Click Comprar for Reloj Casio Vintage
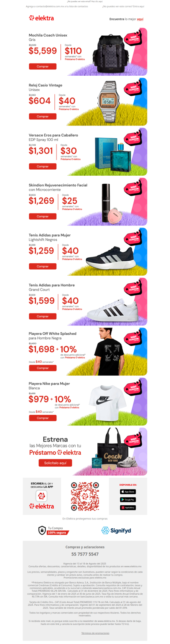Image resolution: width=170 pixels, height=644 pixels. pos(42,116)
